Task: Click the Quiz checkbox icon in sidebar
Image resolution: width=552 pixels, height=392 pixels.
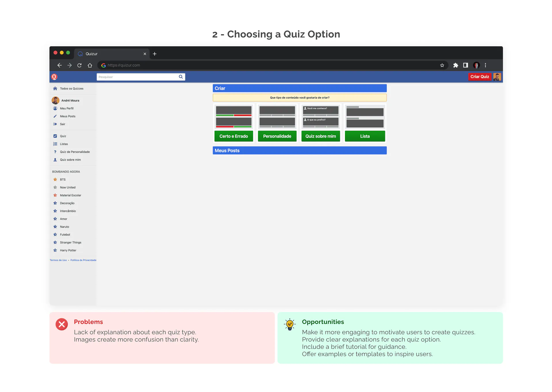Action: tap(55, 136)
